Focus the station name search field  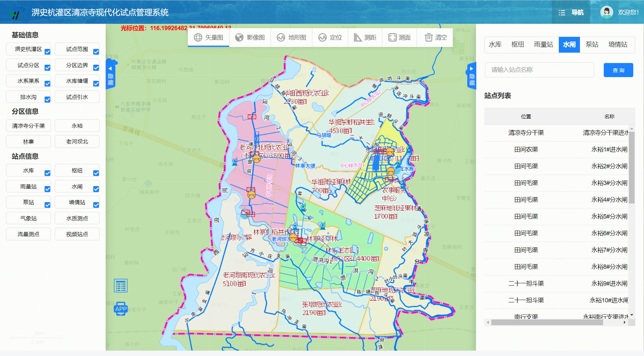539,70
